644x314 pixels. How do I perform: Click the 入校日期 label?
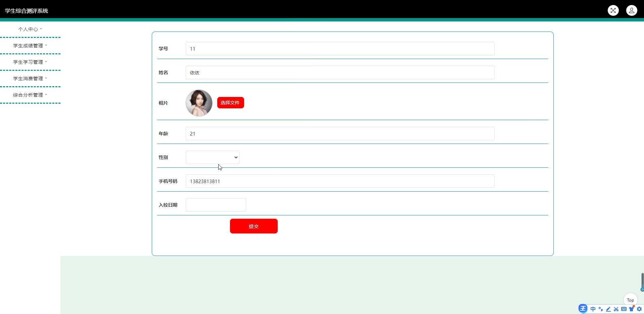168,205
